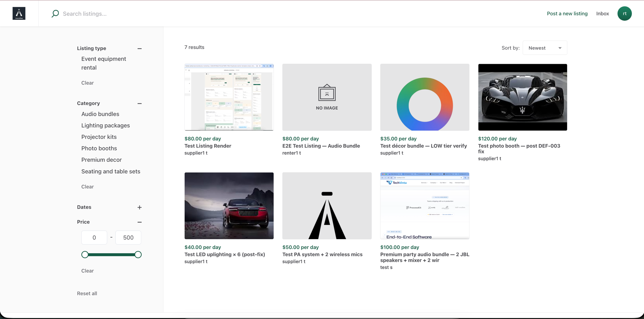The image size is (644, 319).
Task: Click the $35.00 per day price
Action: pos(398,139)
